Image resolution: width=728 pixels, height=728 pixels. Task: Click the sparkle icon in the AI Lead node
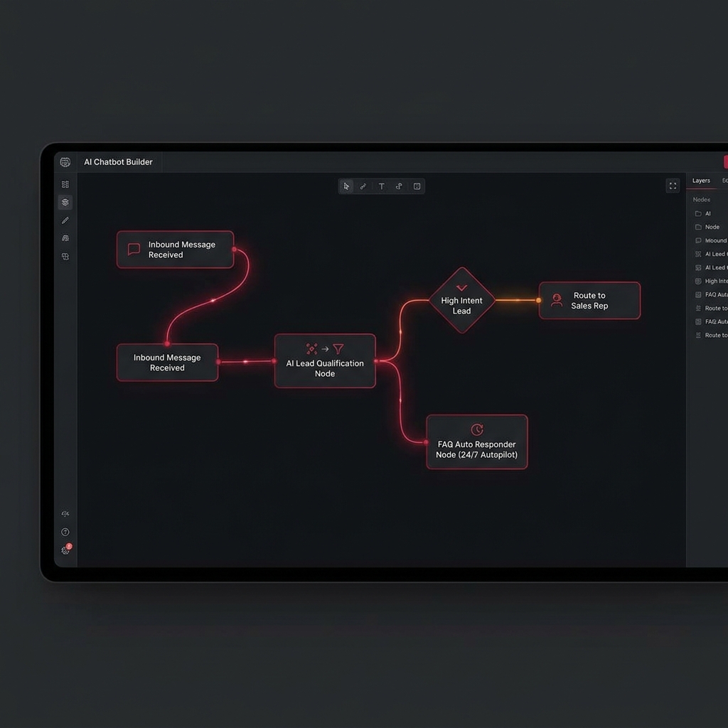[311, 348]
